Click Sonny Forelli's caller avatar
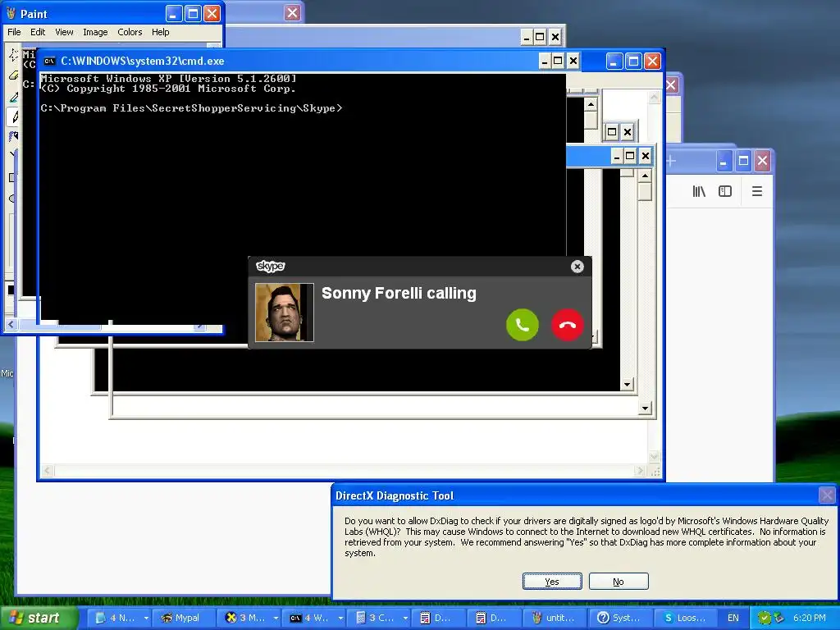 click(x=285, y=313)
